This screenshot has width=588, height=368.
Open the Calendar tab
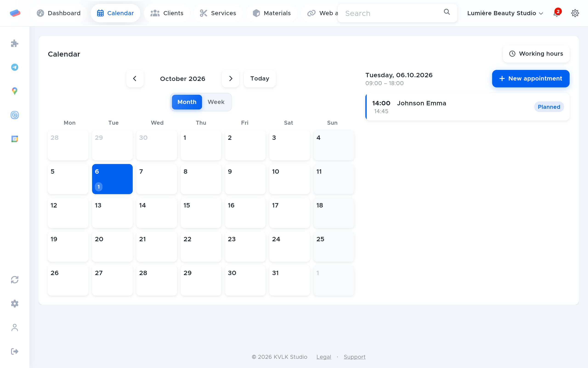[115, 13]
